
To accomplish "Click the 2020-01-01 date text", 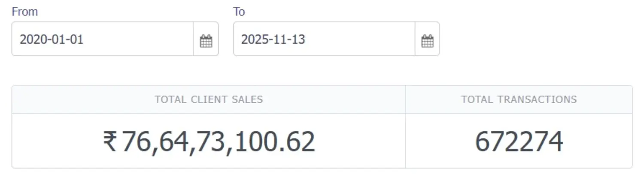I will [x=52, y=39].
